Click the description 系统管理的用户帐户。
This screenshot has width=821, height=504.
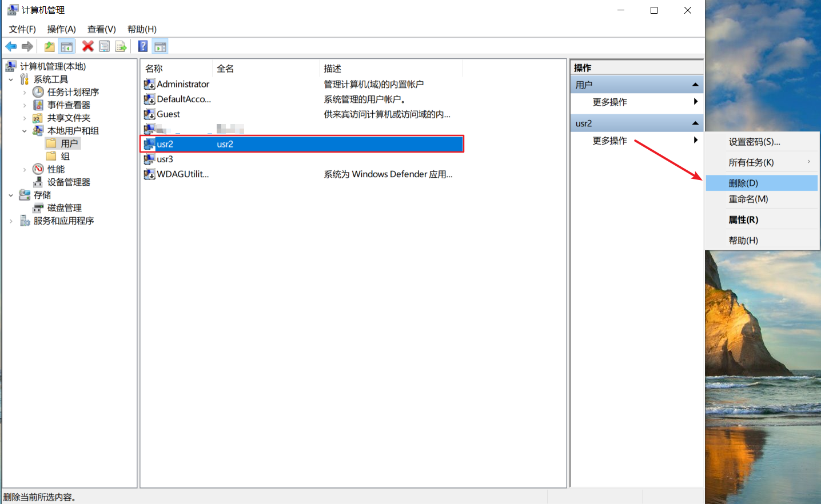(x=365, y=99)
